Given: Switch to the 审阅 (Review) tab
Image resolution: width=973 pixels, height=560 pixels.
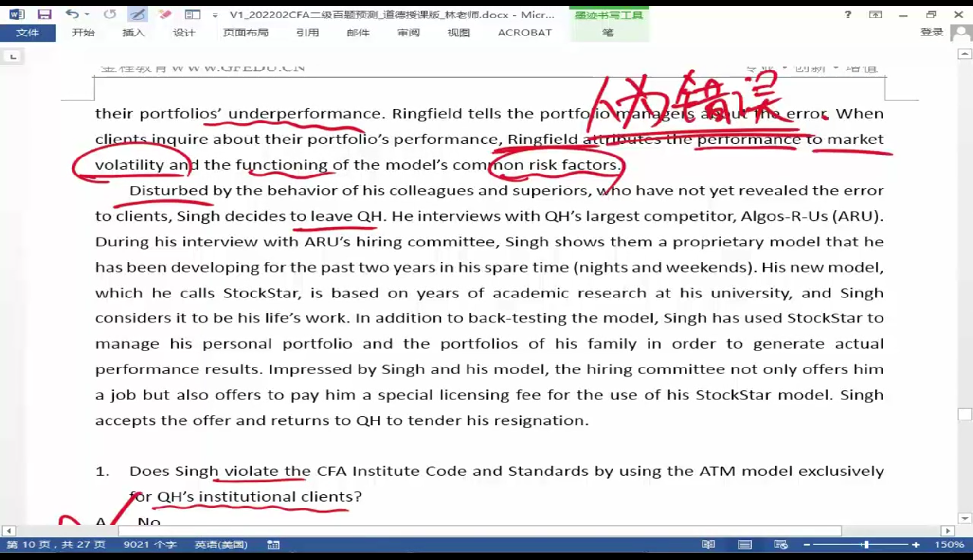Looking at the screenshot, I should (408, 33).
